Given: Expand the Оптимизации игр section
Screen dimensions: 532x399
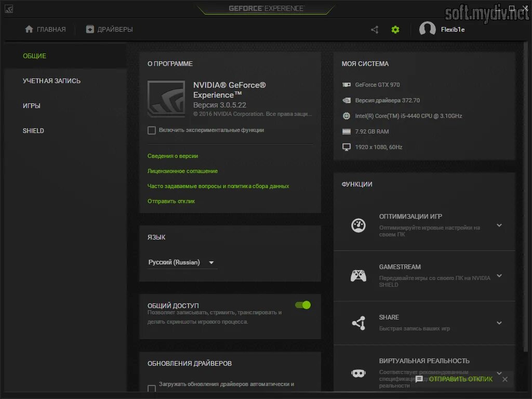Looking at the screenshot, I should click(x=499, y=225).
